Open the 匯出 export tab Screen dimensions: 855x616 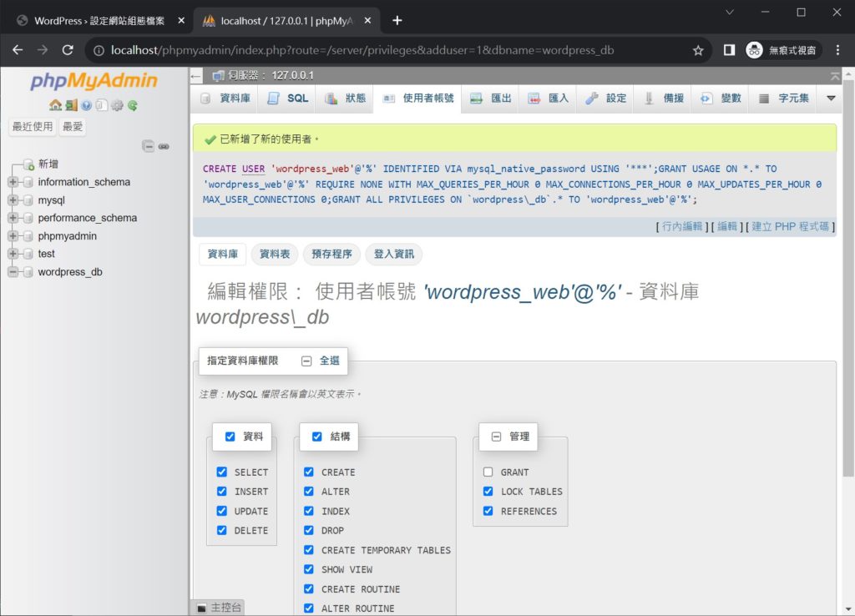click(491, 98)
